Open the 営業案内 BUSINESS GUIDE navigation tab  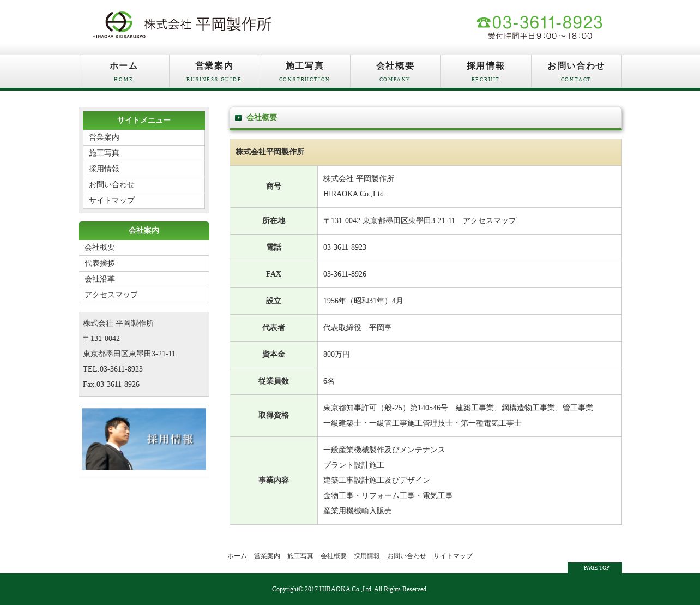(x=214, y=71)
